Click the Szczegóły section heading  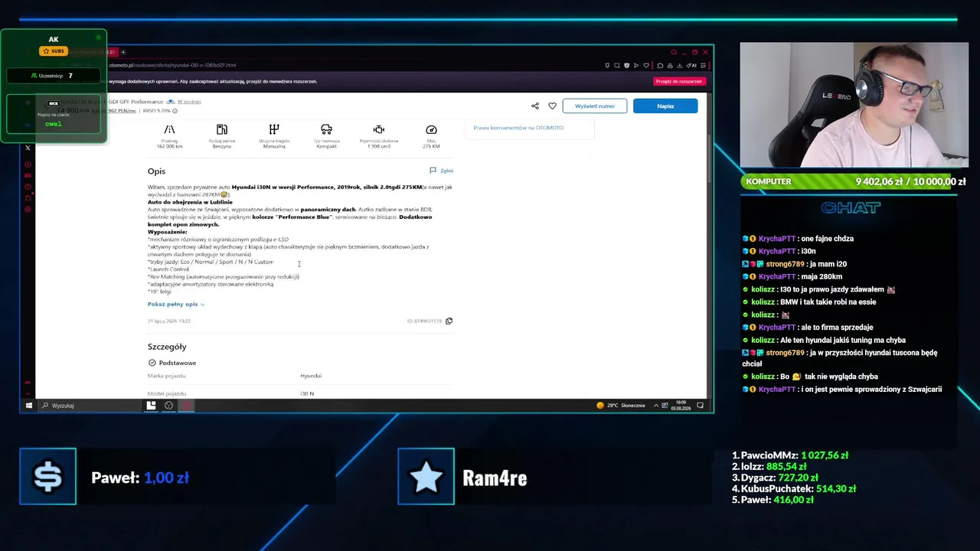(167, 347)
